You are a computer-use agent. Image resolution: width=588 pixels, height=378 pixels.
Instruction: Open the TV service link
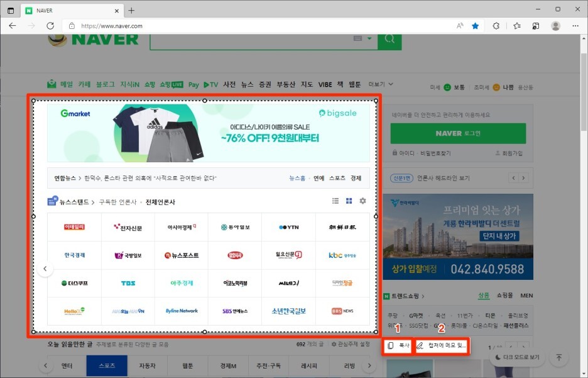(x=210, y=84)
